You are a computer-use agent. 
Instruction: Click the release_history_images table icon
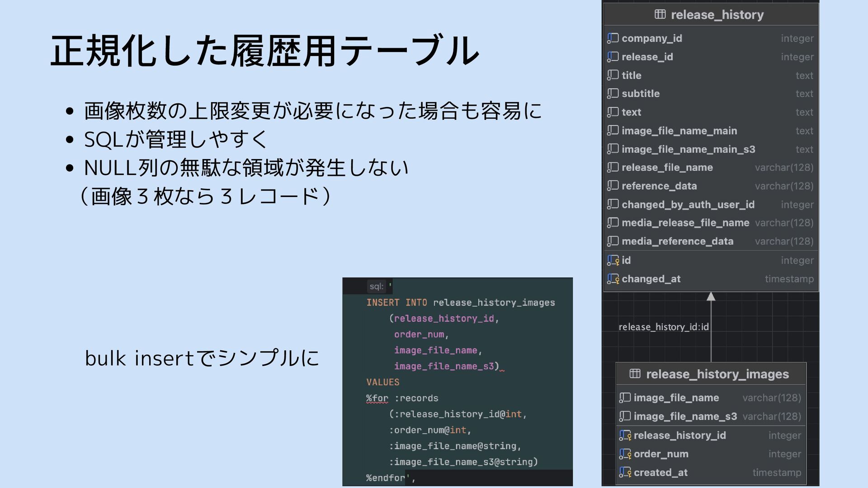(x=635, y=374)
